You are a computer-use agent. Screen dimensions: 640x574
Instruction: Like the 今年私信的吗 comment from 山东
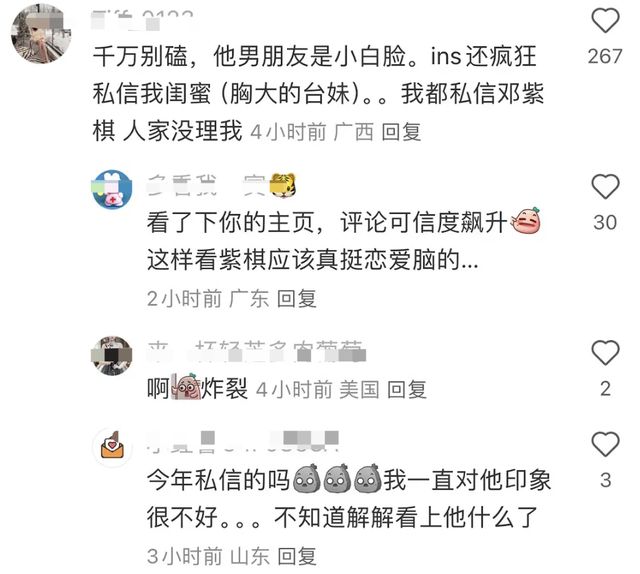point(605,444)
